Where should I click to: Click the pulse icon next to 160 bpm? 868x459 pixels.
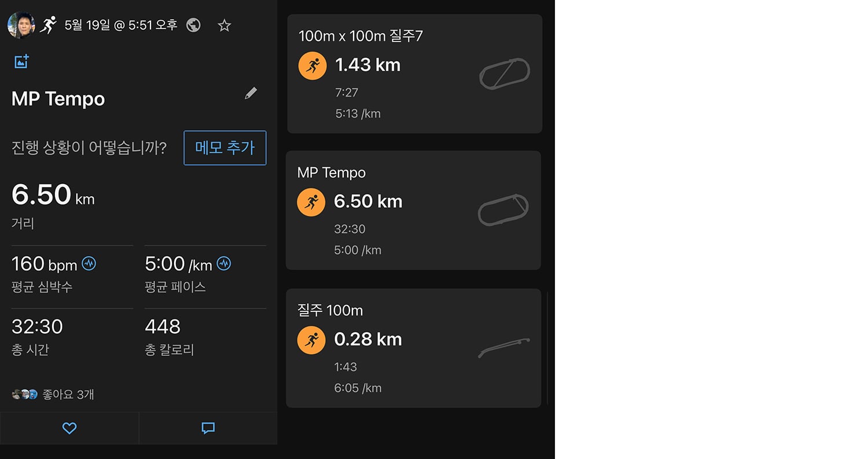(x=89, y=264)
